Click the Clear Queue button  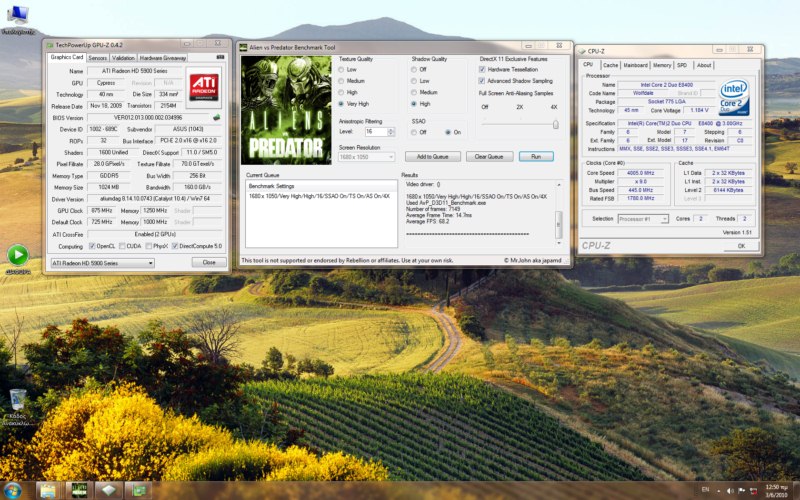(x=489, y=157)
